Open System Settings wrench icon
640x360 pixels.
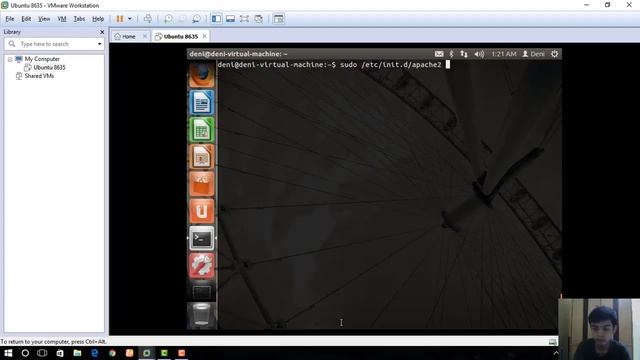[x=202, y=266]
